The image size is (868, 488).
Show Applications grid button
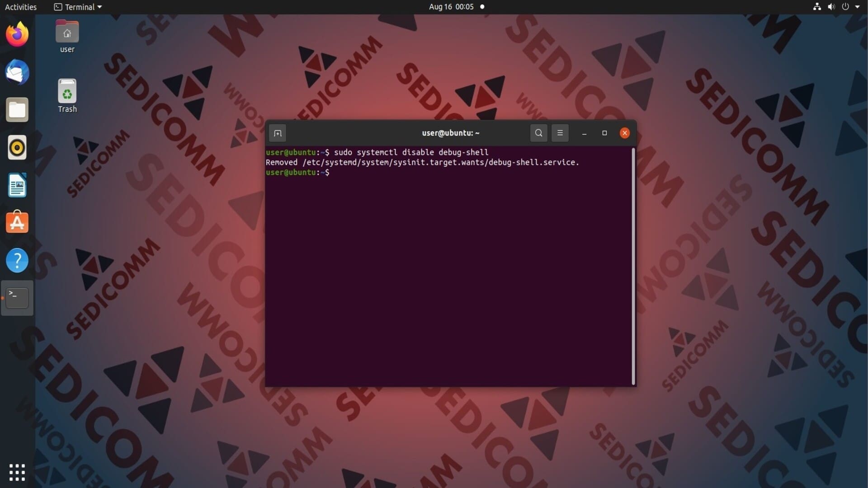pos(17,472)
